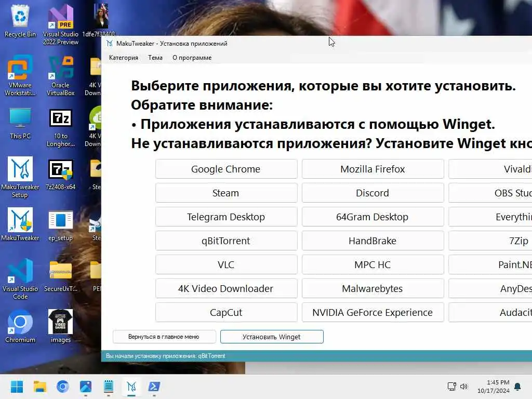This screenshot has width=532, height=399.
Task: Open Notepad in the taskbar
Action: [109, 387]
